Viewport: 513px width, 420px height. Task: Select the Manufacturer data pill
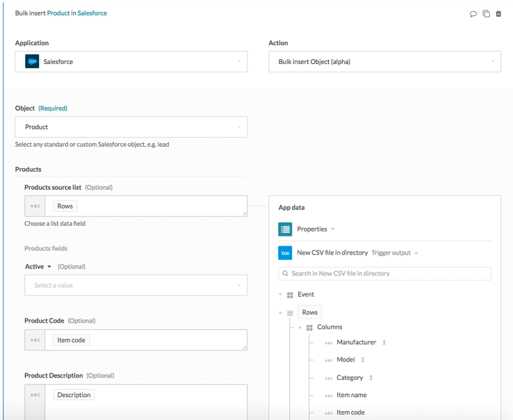[x=356, y=342]
